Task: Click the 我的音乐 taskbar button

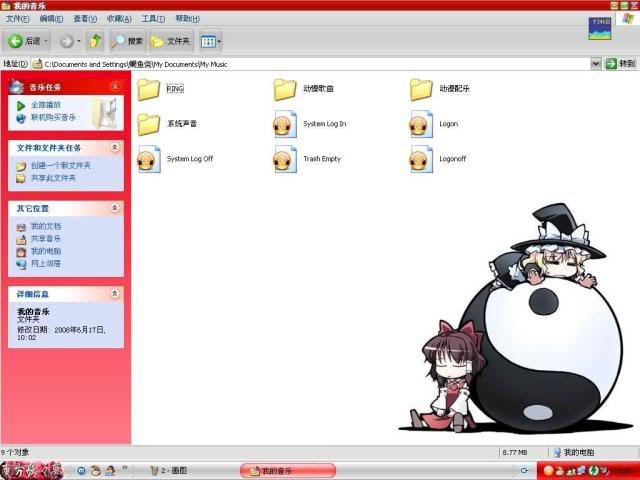Action: tap(288, 471)
